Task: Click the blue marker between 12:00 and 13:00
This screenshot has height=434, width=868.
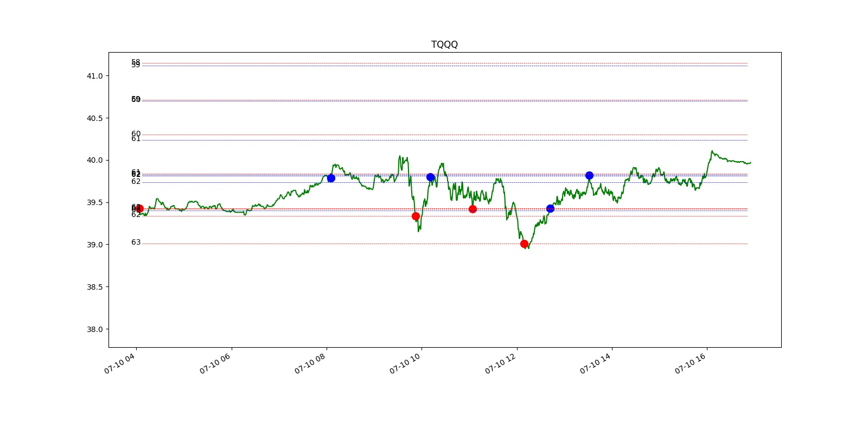Action: pos(550,208)
